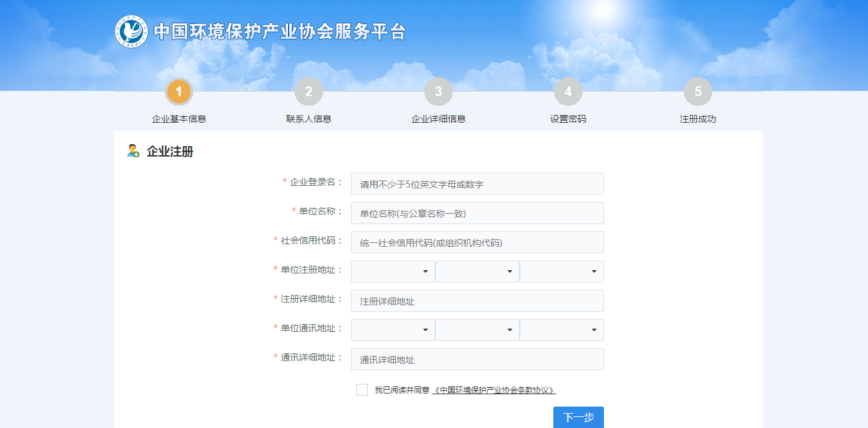Focus the 通讯详细地址 input field
This screenshot has width=868, height=428.
pos(477,359)
